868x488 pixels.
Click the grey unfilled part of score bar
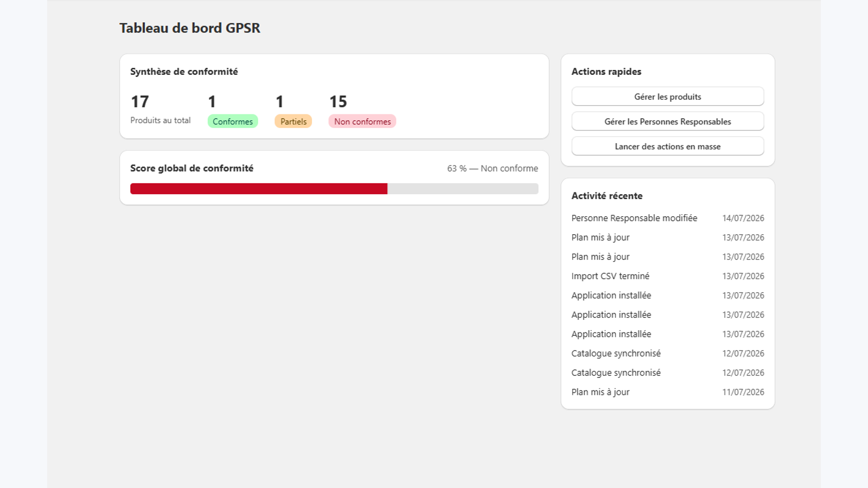click(463, 189)
